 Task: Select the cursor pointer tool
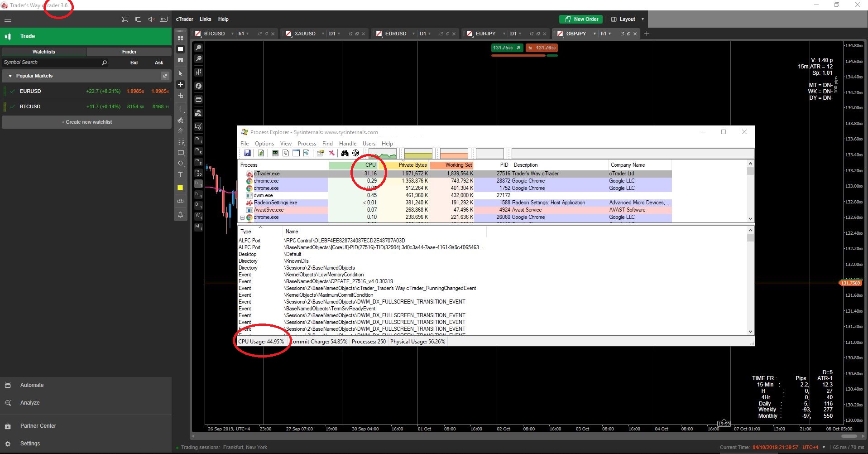(180, 73)
